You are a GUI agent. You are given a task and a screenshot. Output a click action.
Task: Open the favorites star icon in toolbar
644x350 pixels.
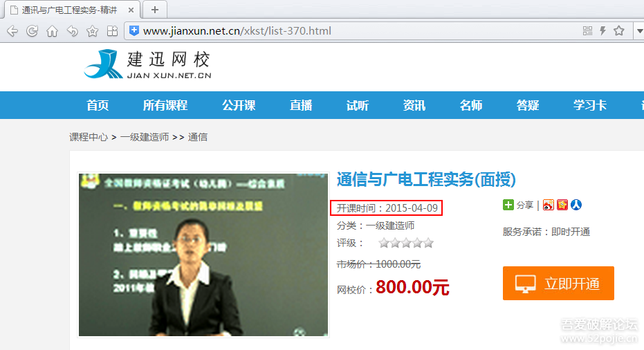pos(92,31)
